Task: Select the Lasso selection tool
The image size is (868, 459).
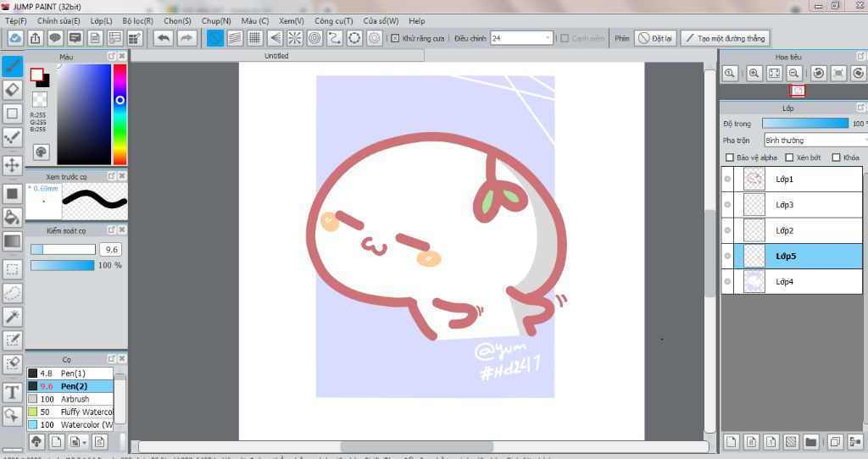Action: tap(12, 292)
